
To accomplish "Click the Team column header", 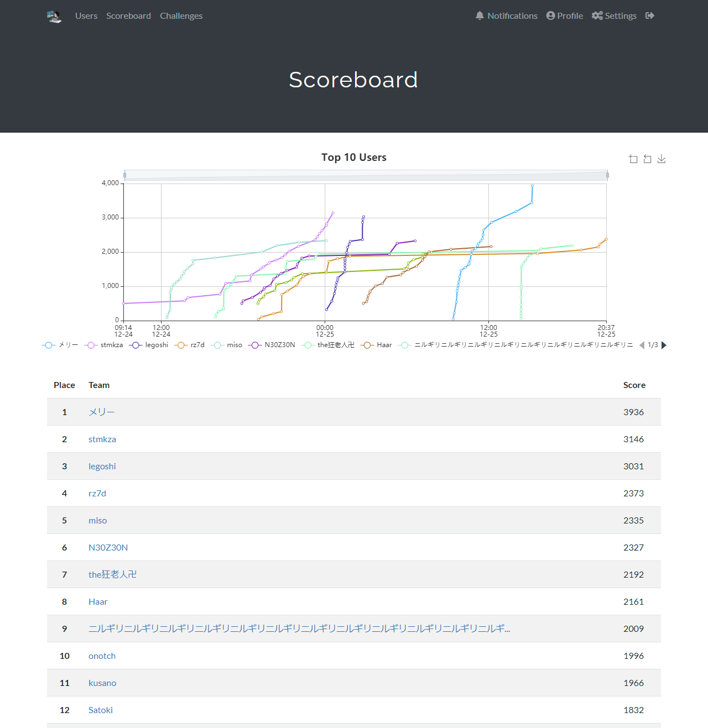I will click(99, 385).
